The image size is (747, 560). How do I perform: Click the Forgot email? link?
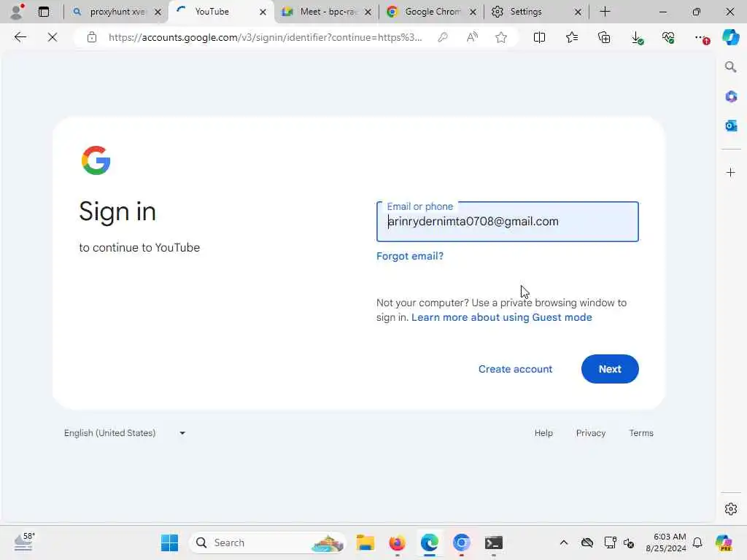410,256
